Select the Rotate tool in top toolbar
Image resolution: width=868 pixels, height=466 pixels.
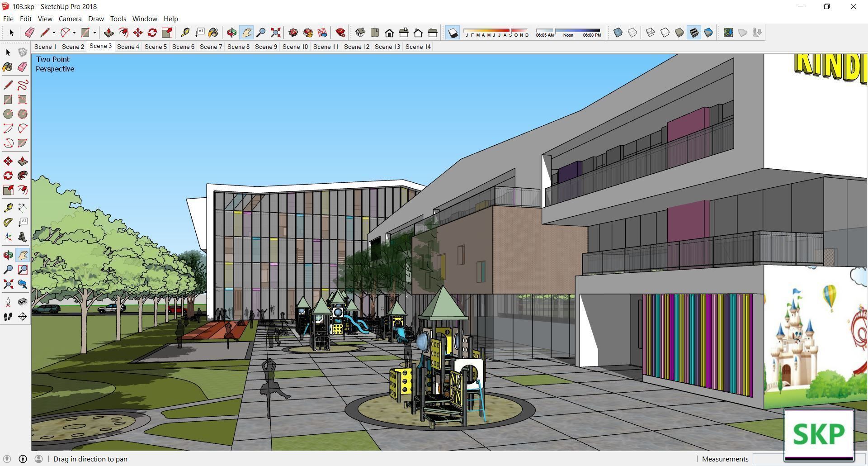coord(152,33)
